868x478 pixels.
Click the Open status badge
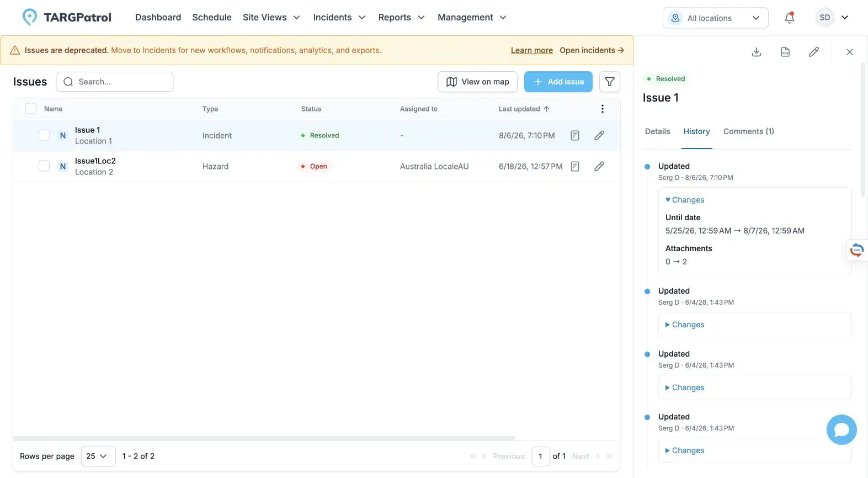point(314,166)
